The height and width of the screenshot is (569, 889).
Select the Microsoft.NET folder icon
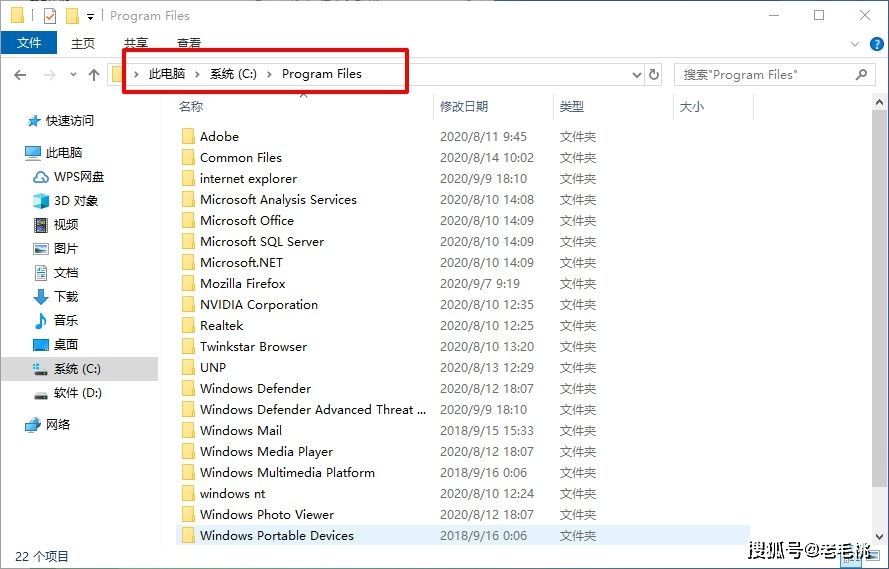[189, 262]
